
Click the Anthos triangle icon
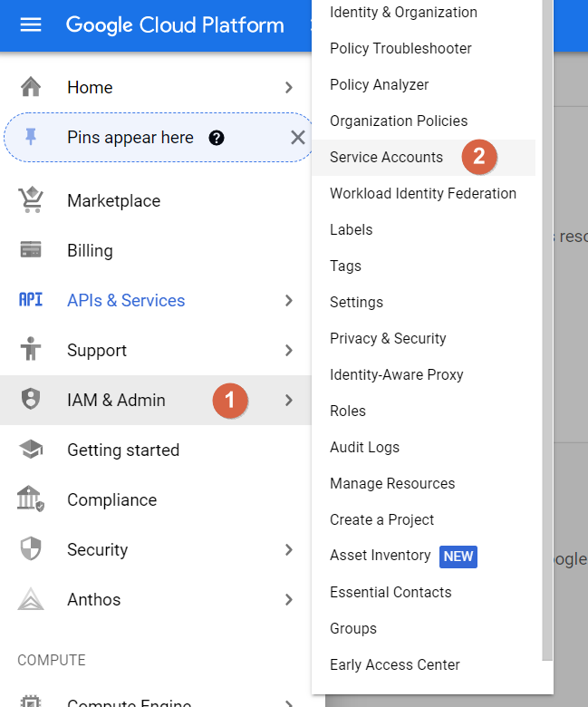click(x=31, y=599)
